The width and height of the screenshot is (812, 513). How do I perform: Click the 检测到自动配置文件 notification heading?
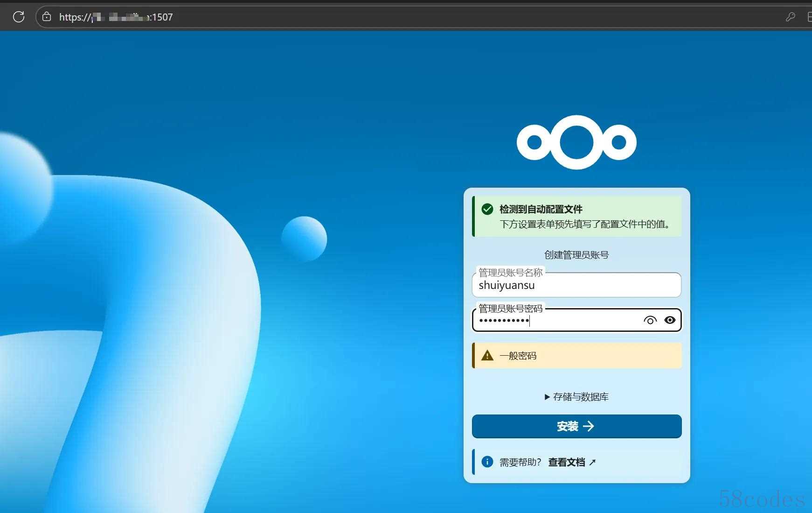point(541,209)
